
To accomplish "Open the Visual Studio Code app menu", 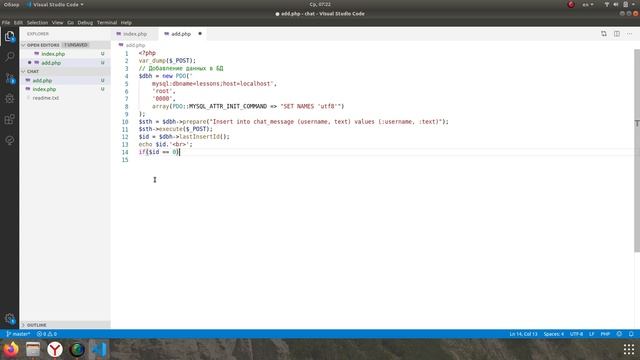I will coord(55,4).
